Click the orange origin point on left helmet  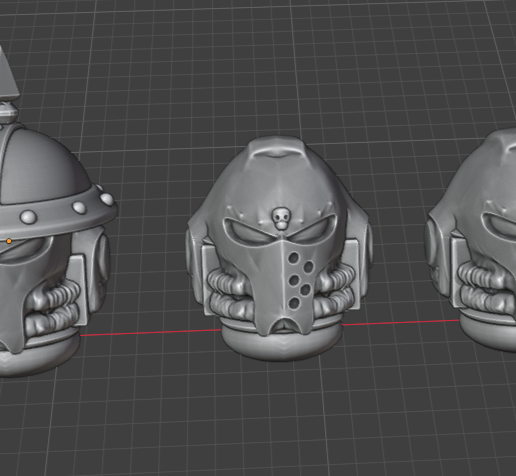(x=9, y=241)
